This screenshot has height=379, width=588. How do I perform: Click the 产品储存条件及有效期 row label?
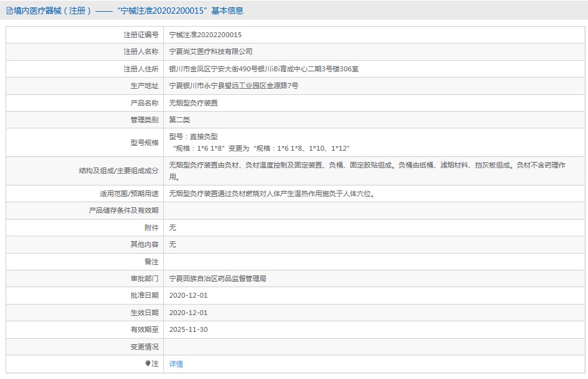(x=124, y=211)
